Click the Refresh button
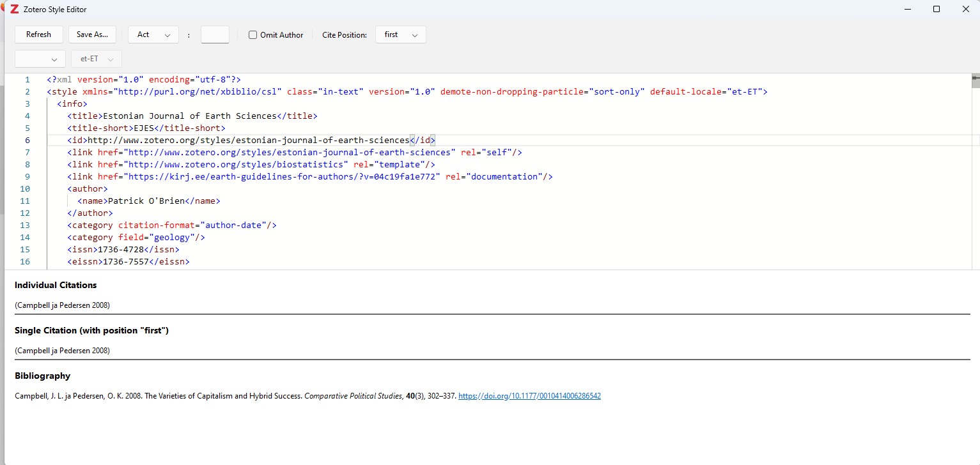 [38, 34]
